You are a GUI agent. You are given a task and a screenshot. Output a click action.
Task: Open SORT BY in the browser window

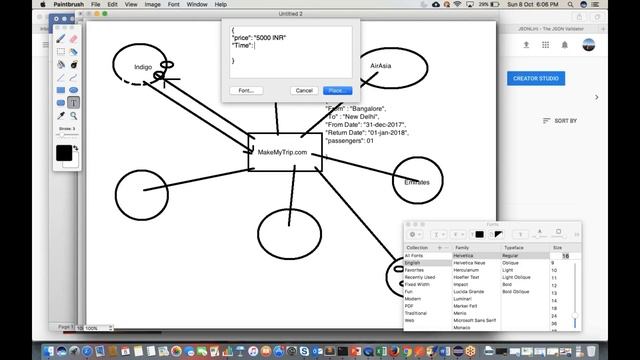pyautogui.click(x=560, y=121)
